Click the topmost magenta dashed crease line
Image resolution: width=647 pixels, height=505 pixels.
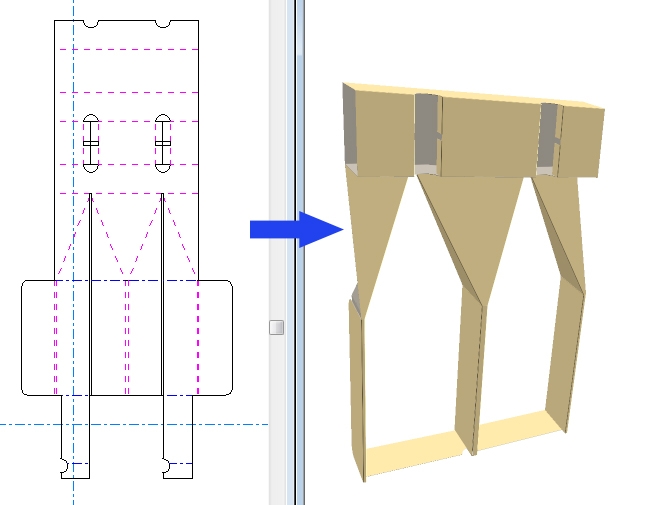tap(127, 49)
